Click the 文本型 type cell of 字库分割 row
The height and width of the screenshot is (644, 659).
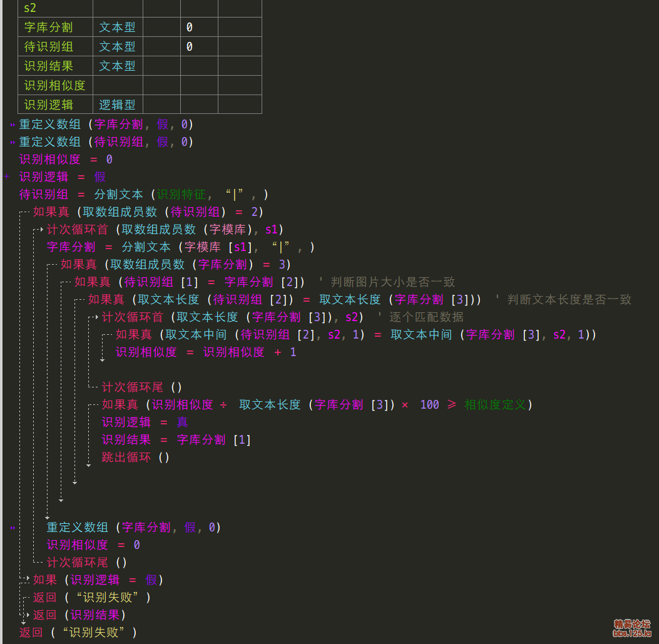coord(118,28)
